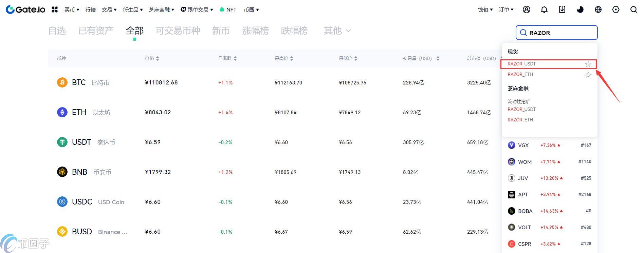Switch to the 已有资产 tab
This screenshot has height=253, width=644.
pyautogui.click(x=96, y=31)
